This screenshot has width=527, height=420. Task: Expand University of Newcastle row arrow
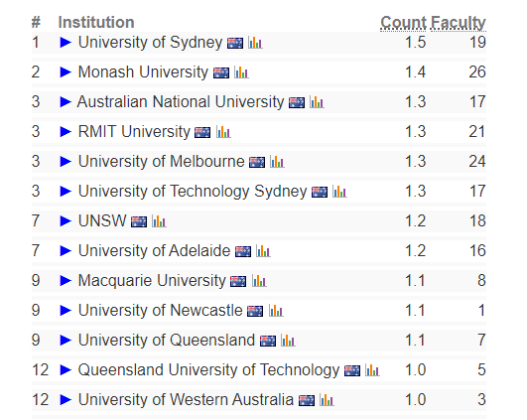(66, 310)
